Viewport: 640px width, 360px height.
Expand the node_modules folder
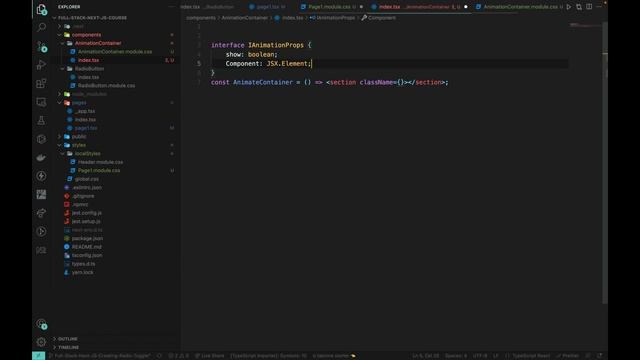point(89,94)
